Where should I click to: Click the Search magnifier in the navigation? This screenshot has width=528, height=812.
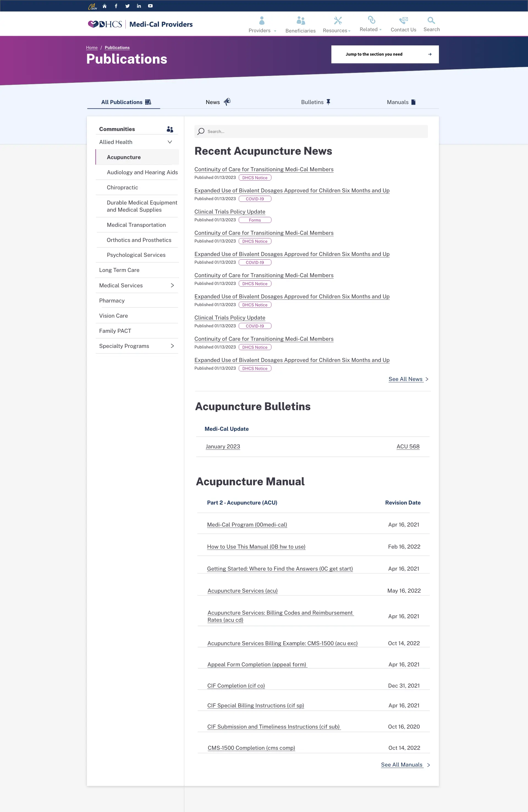point(431,20)
